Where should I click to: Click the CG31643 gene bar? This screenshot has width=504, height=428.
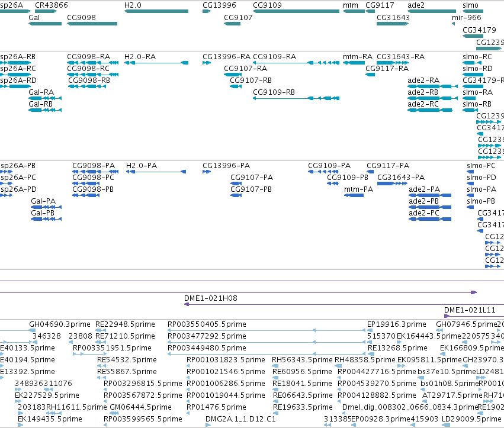(393, 24)
